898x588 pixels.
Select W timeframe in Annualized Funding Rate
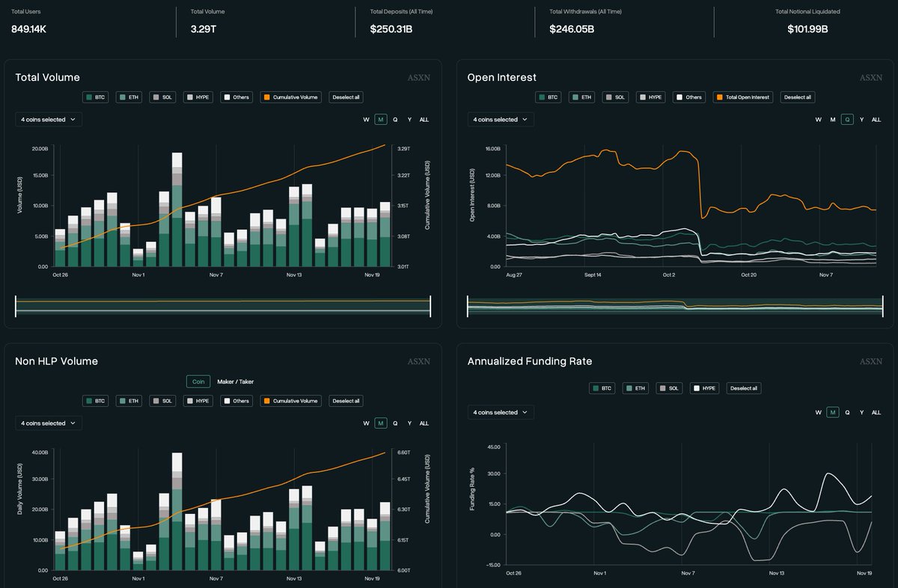pyautogui.click(x=818, y=412)
